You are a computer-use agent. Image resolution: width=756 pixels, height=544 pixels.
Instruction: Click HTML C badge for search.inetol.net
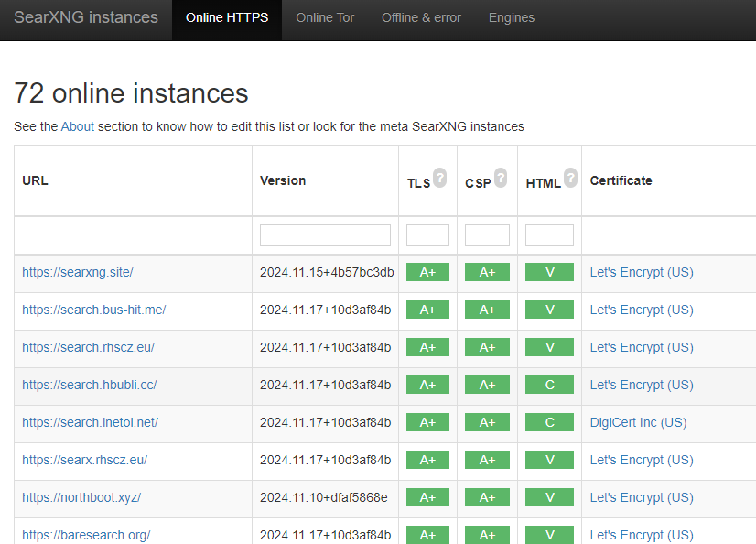(x=550, y=422)
